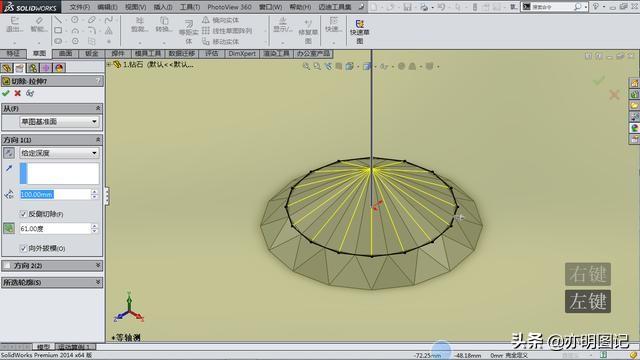Click the reverse direction button
The height and width of the screenshot is (360, 640).
coord(9,153)
